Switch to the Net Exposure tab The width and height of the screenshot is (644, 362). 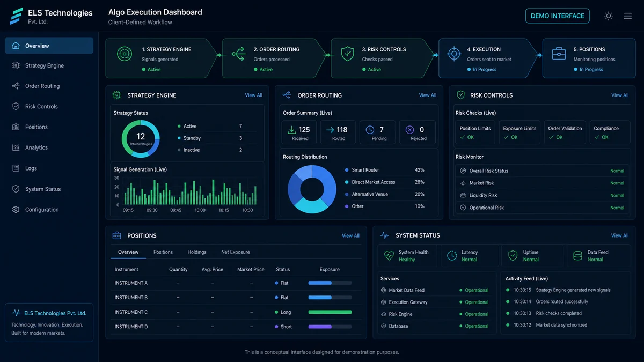coord(236,252)
